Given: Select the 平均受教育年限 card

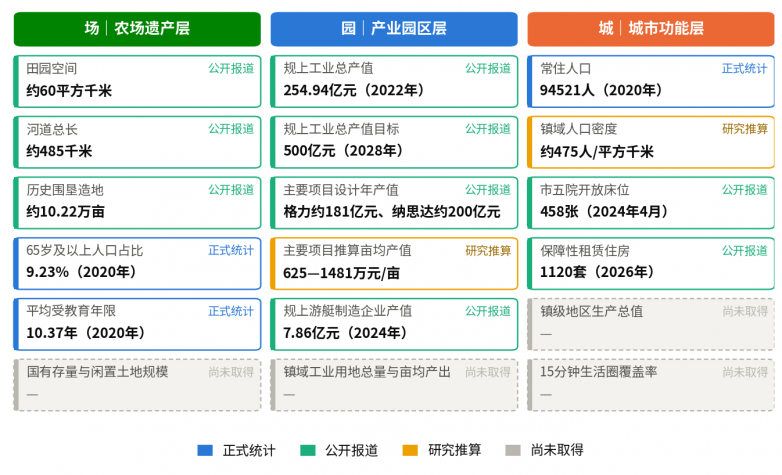Looking at the screenshot, I should click(x=137, y=324).
